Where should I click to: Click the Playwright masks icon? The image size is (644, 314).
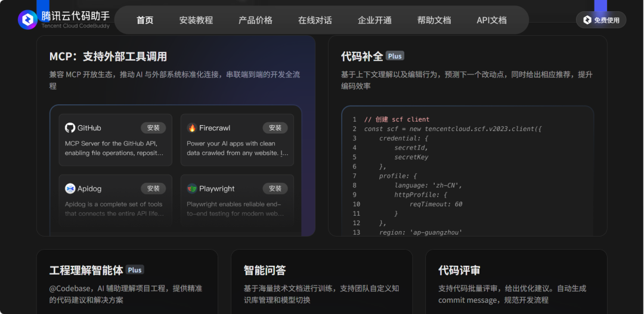[192, 188]
